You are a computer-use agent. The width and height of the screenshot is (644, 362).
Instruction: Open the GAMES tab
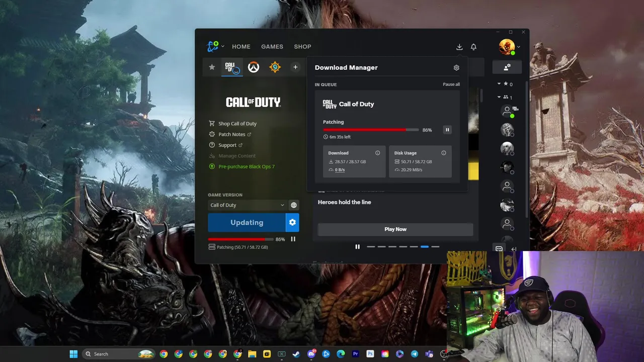coord(272,46)
